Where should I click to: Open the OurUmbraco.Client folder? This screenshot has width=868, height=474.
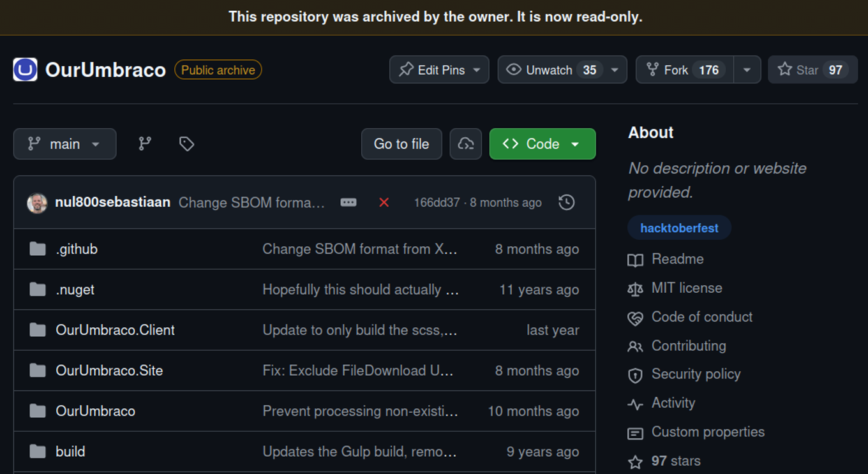(x=116, y=330)
